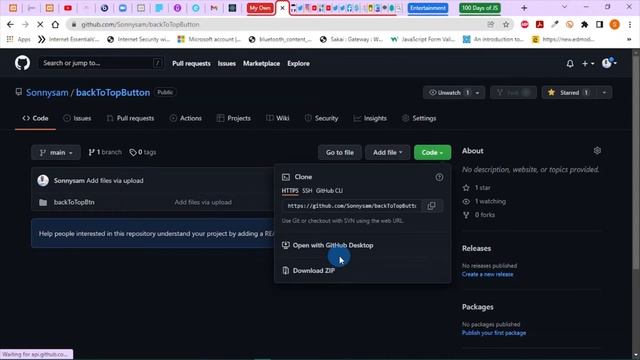Switch to the Settings tab
The width and height of the screenshot is (640, 360).
click(419, 118)
